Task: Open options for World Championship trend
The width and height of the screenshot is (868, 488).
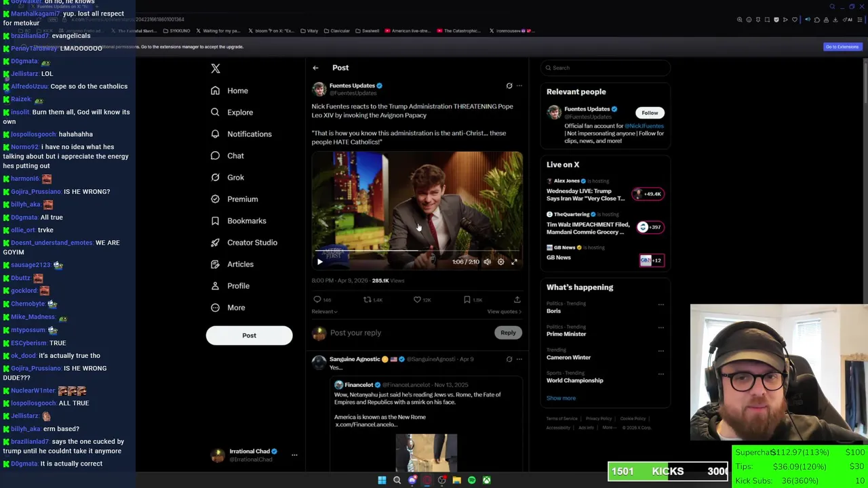Action: [x=660, y=373]
